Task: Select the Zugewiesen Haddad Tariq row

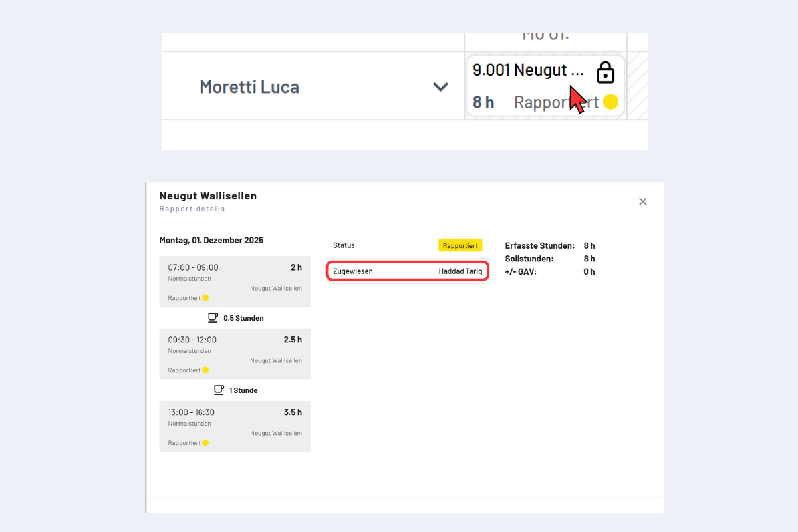Action: (408, 271)
